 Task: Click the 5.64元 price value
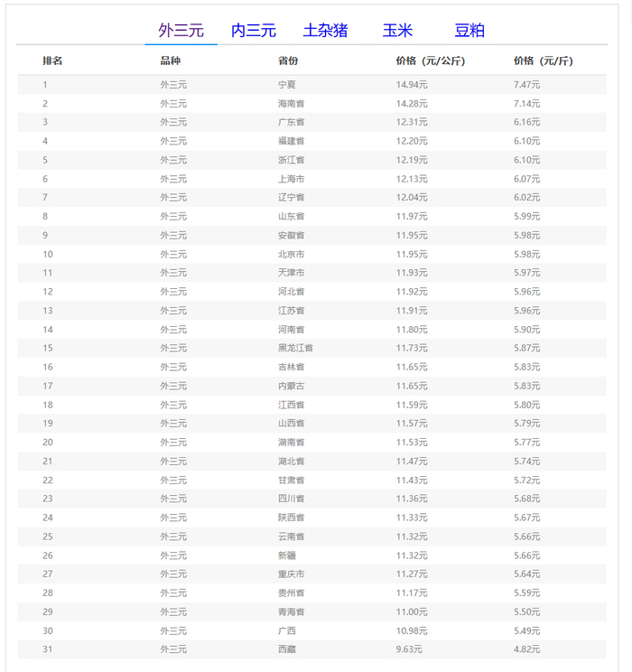[526, 574]
